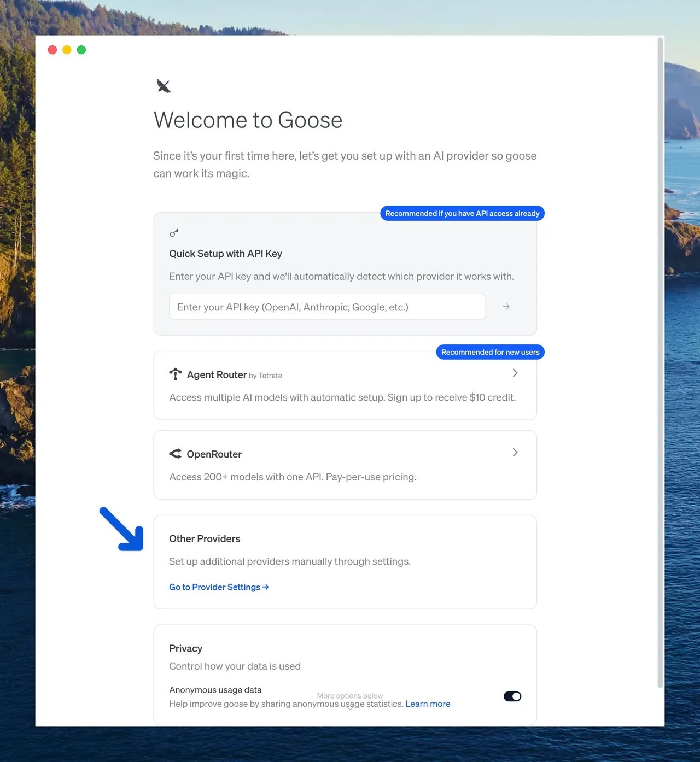
Task: Click the Other Providers heading
Action: click(x=205, y=539)
